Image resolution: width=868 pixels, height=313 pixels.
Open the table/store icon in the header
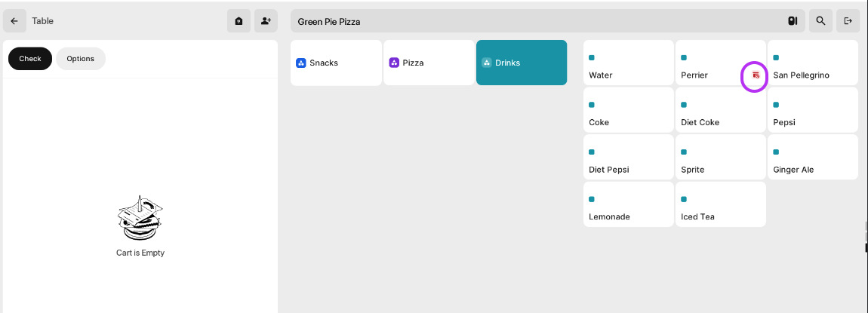pos(239,21)
